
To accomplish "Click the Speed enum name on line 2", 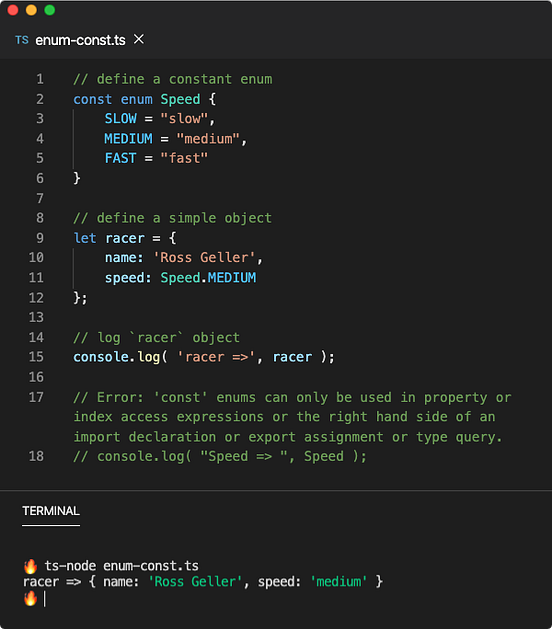I will pos(181,99).
